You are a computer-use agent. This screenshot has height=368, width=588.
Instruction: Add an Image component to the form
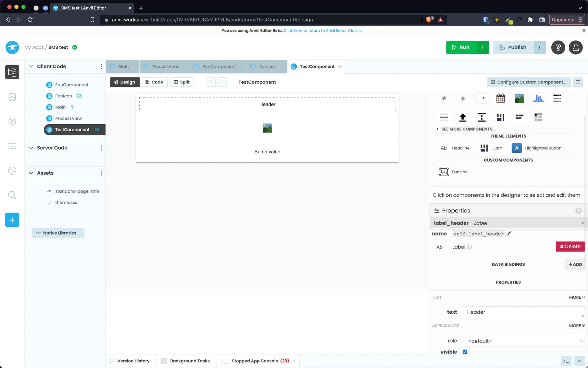coord(519,98)
